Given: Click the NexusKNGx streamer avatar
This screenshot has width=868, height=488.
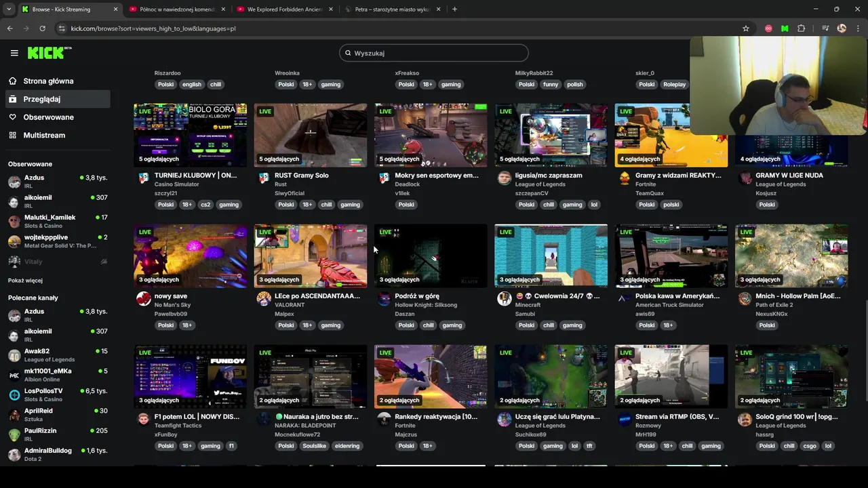Looking at the screenshot, I should (745, 299).
